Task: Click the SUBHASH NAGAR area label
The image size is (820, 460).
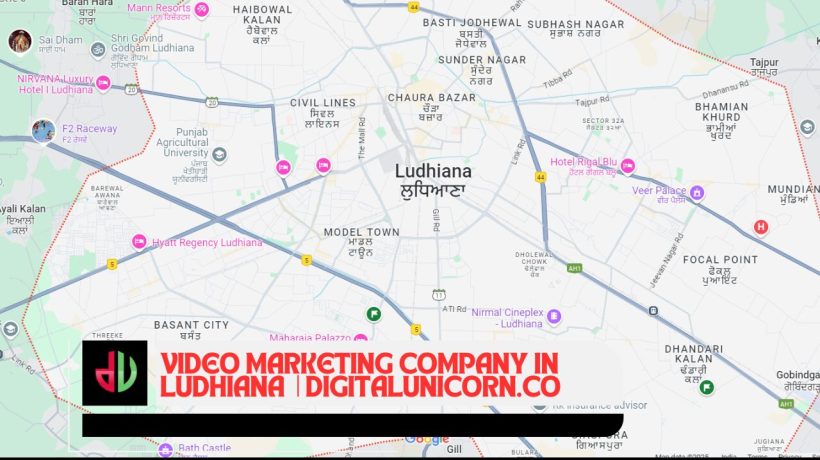Action: 576,25
